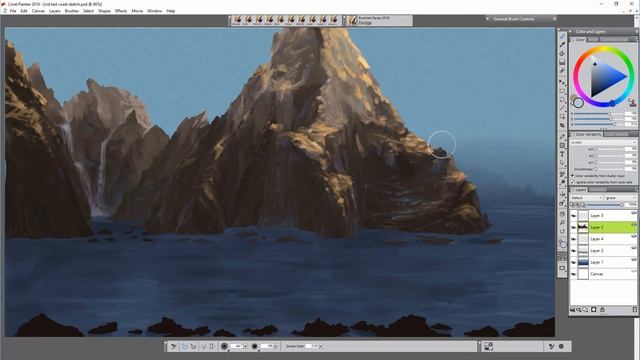The height and width of the screenshot is (360, 640).
Task: Collapse the General Brush Controls panel arrow
Action: (487, 19)
